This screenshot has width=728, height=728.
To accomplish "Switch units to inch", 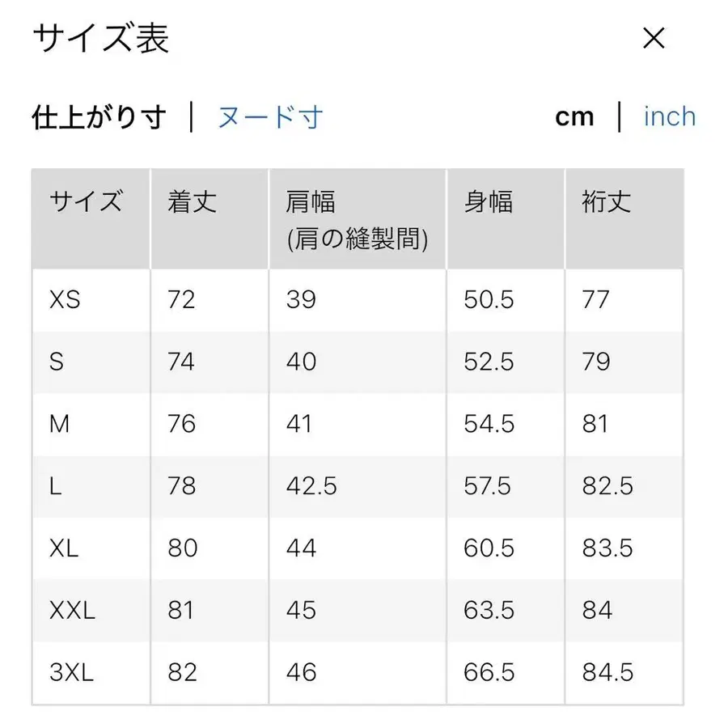I will coord(669,116).
